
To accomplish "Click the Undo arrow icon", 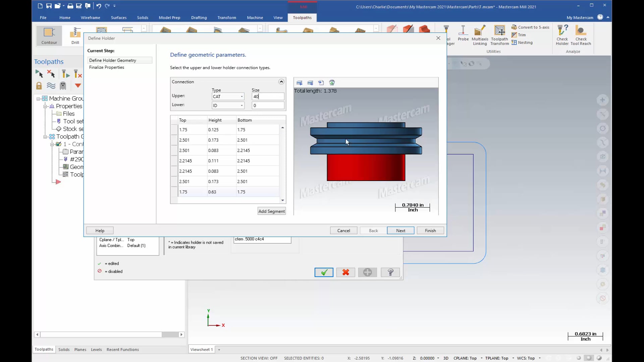I will coord(99,6).
